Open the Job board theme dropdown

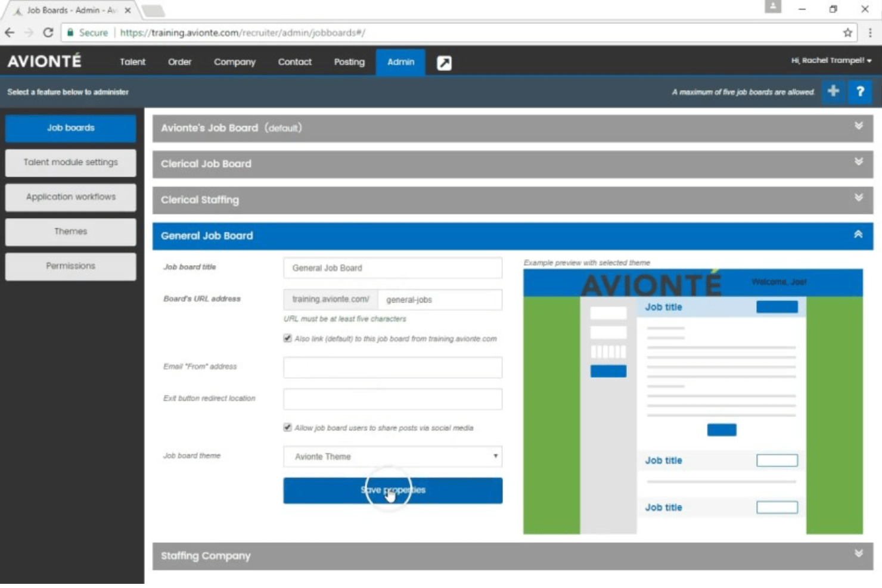point(393,456)
